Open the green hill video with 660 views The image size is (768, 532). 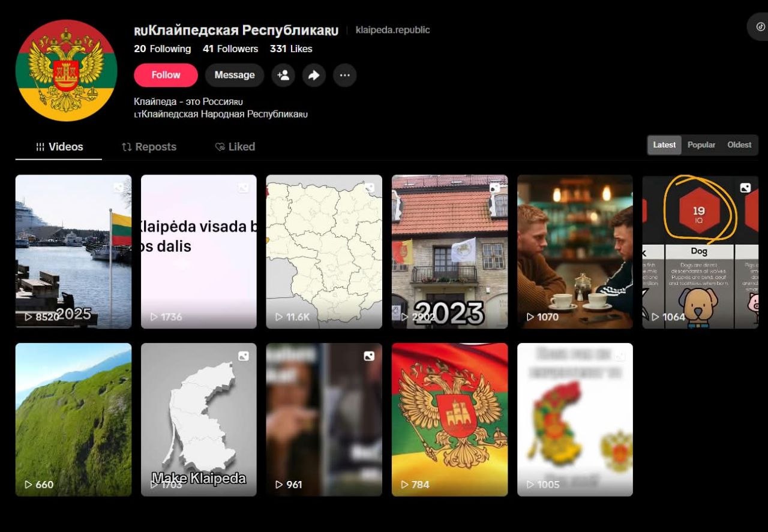(73, 419)
